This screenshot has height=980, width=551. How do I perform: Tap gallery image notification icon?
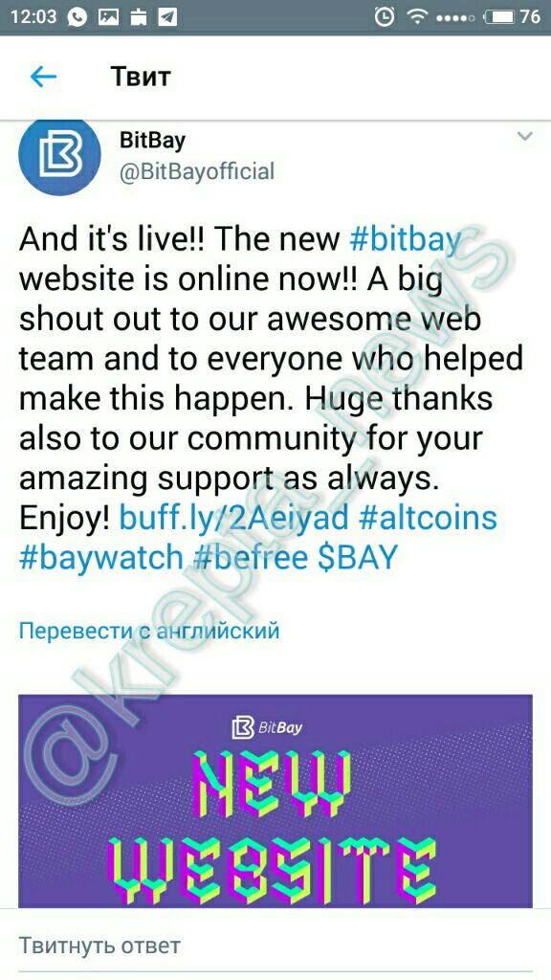(x=108, y=17)
